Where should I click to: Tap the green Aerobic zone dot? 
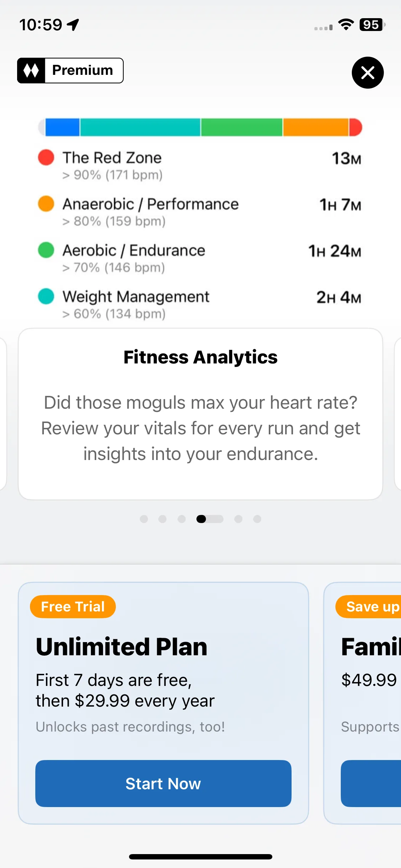[46, 250]
